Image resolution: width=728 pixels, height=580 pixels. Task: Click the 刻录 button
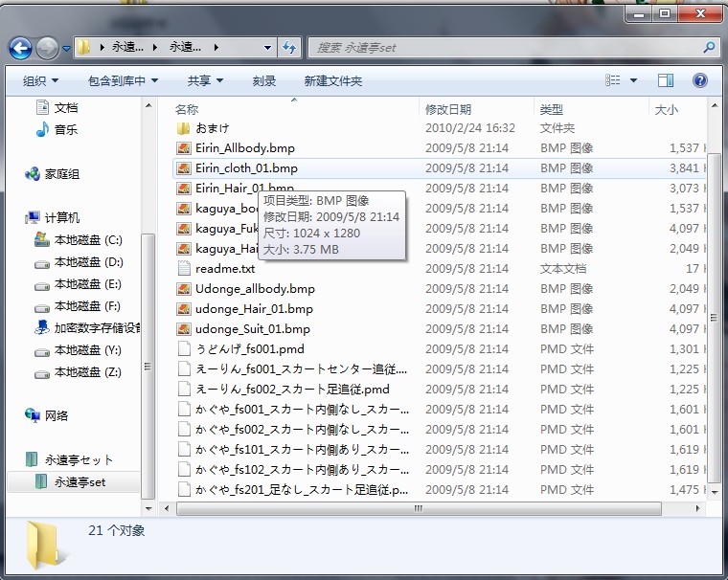click(264, 81)
